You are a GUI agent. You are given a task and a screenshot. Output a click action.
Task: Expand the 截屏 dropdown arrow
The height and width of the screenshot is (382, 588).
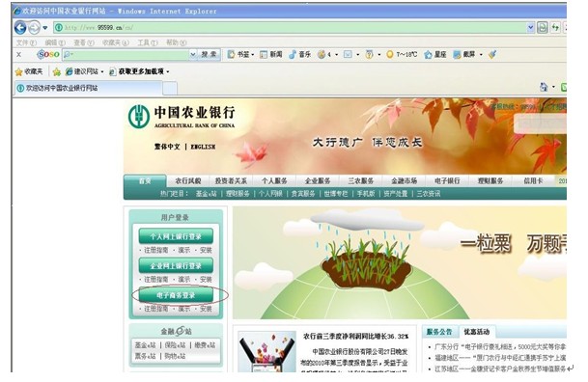(x=481, y=55)
